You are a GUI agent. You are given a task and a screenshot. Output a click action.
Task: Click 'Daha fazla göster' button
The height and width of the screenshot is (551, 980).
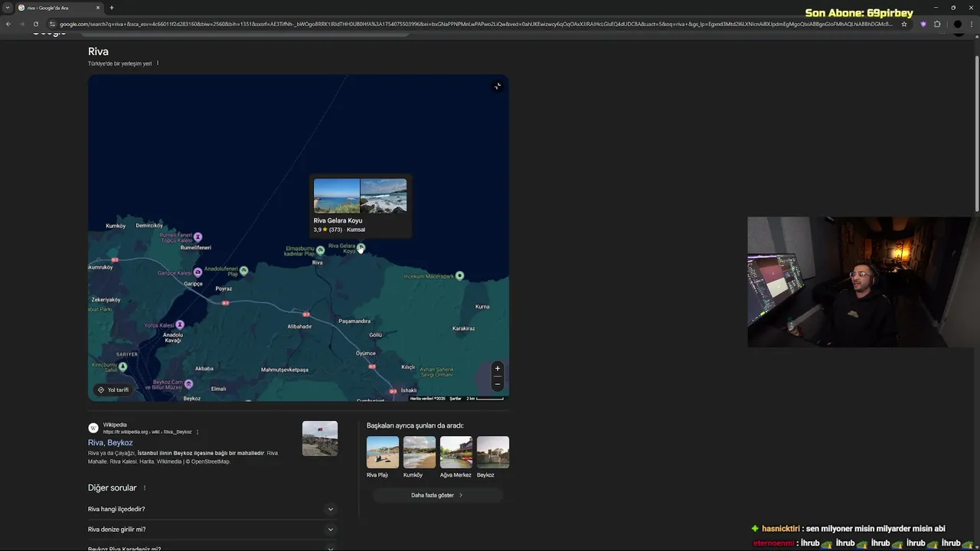point(437,495)
